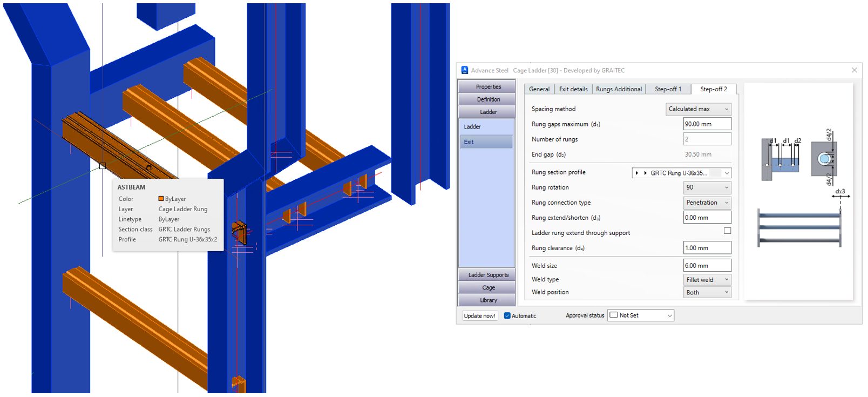Open the Rung rotation dropdown
Viewport: 868px width, 397px height.
[707, 187]
